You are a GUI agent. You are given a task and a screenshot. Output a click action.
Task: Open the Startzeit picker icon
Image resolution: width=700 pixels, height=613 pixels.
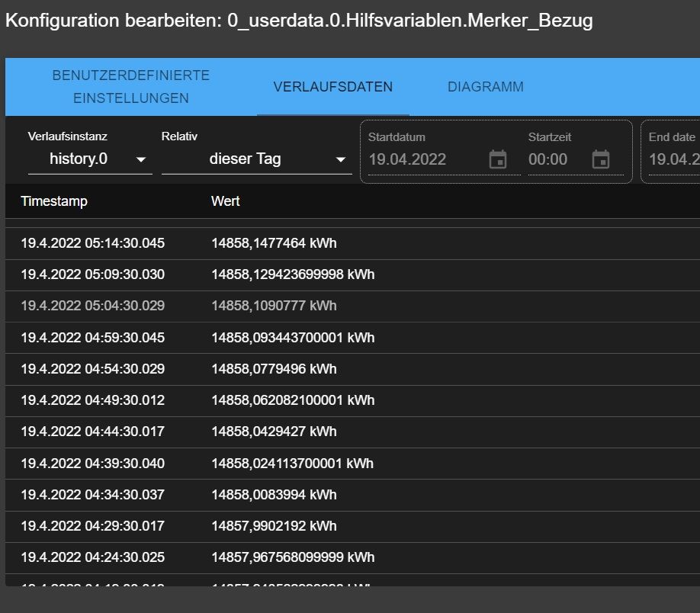pos(601,159)
